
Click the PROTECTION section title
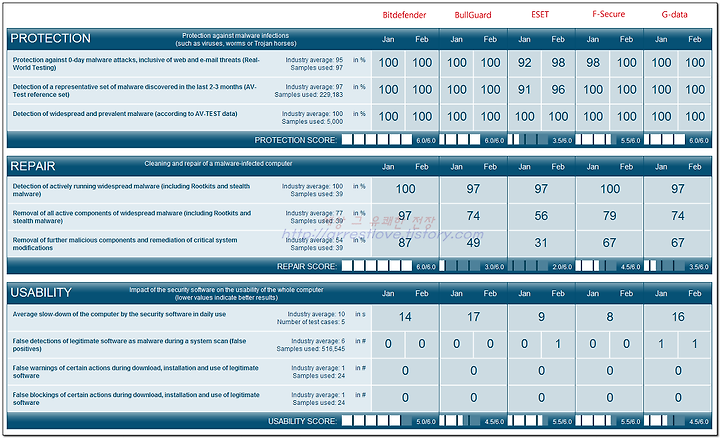[51, 39]
